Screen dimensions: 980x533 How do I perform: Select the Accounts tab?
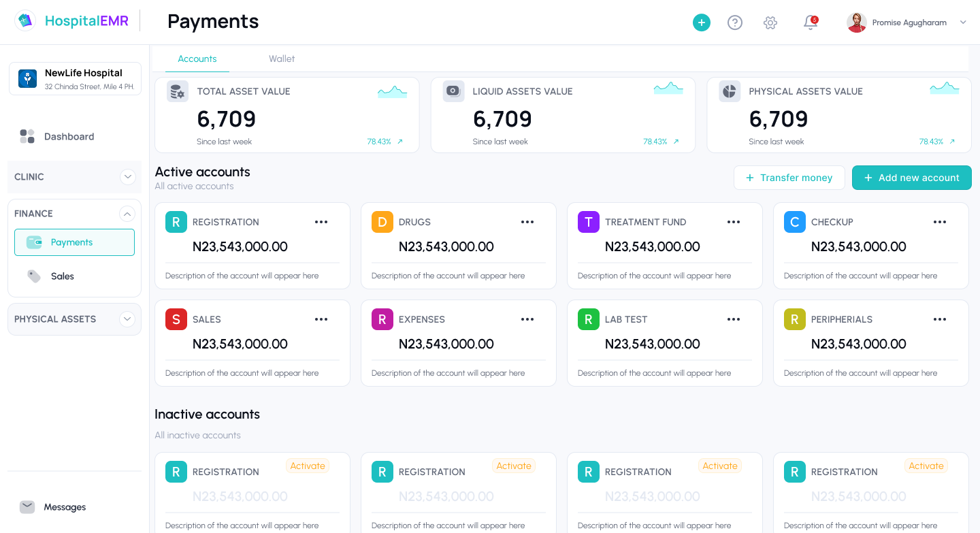197,59
